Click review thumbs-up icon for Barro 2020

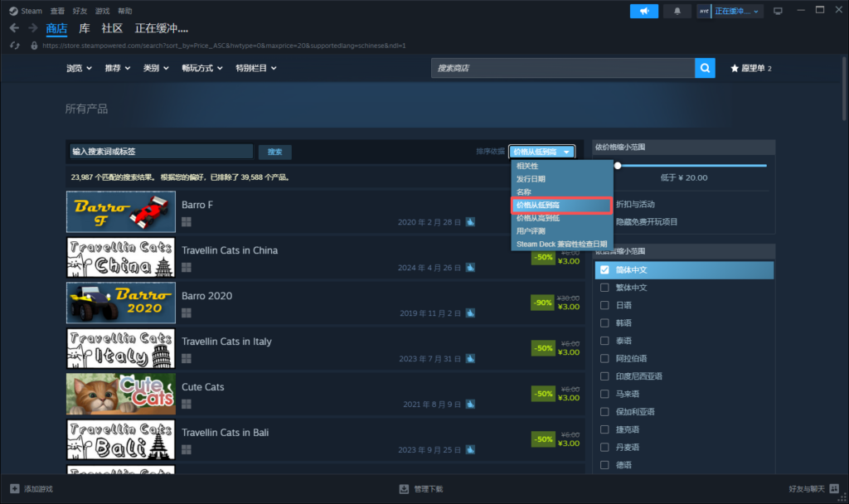click(470, 313)
